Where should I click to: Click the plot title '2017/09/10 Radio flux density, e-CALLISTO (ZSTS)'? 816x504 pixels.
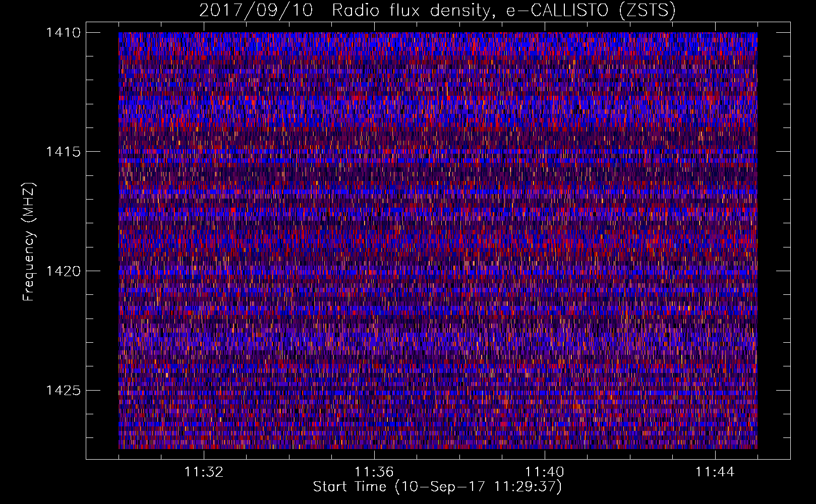pyautogui.click(x=437, y=11)
